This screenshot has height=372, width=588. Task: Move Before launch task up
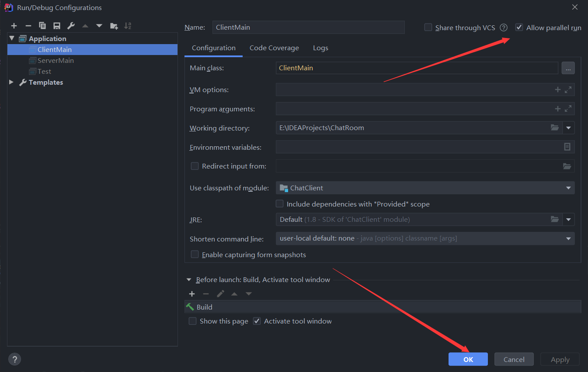pyautogui.click(x=234, y=294)
